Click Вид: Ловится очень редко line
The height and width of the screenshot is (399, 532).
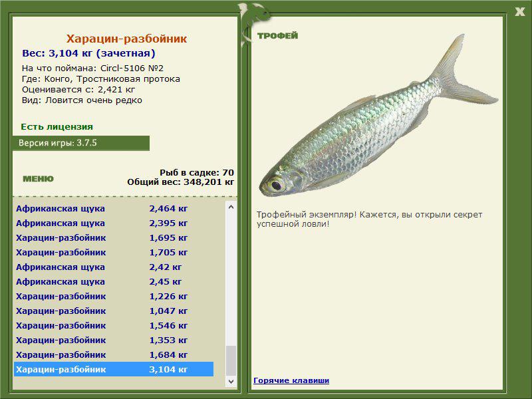pos(82,100)
